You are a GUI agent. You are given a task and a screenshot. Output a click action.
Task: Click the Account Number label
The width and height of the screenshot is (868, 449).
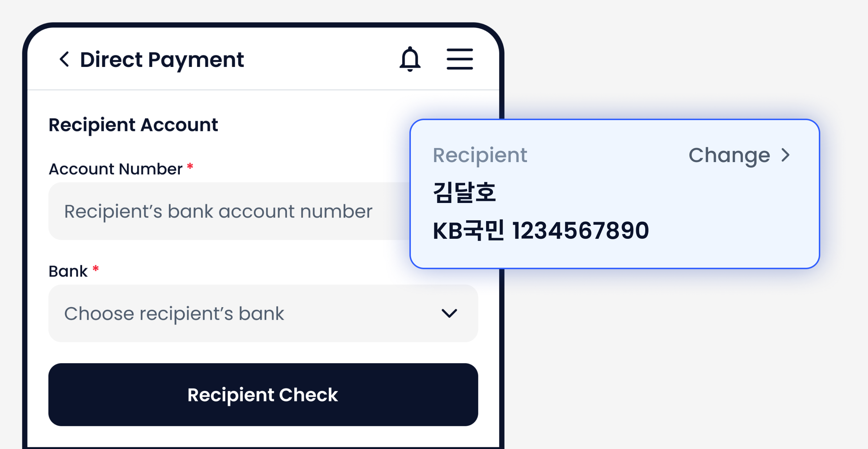116,169
